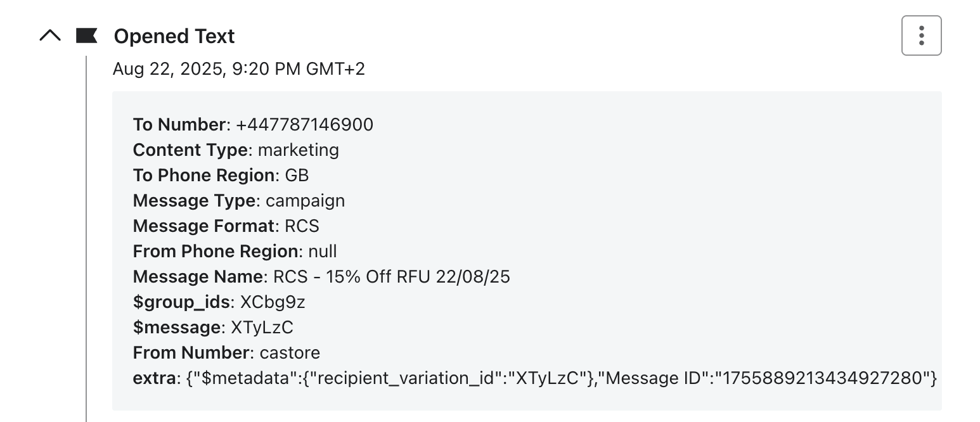This screenshot has width=980, height=422.
Task: Collapse the Opened Text event chevron
Action: click(x=50, y=36)
